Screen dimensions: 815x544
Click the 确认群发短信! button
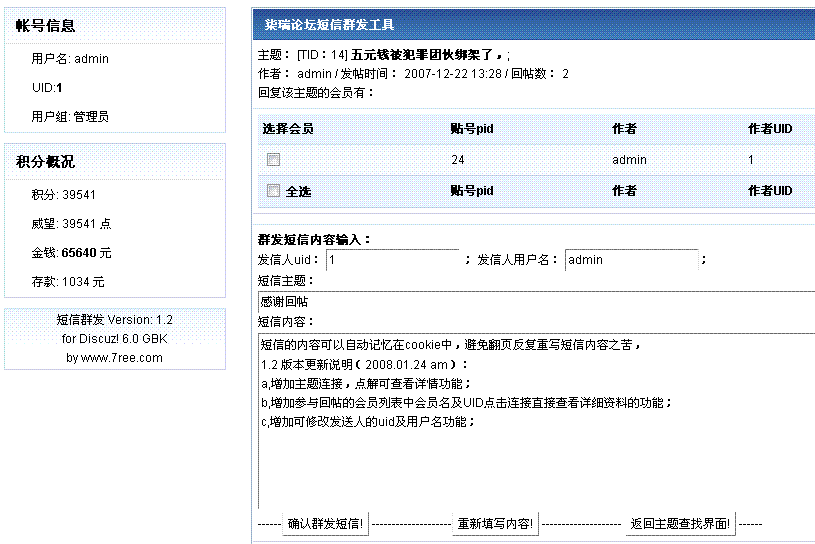point(325,524)
